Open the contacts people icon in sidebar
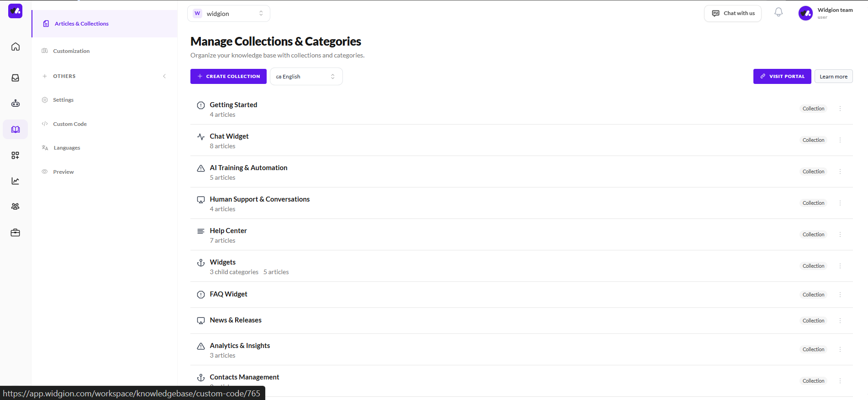 [16, 207]
